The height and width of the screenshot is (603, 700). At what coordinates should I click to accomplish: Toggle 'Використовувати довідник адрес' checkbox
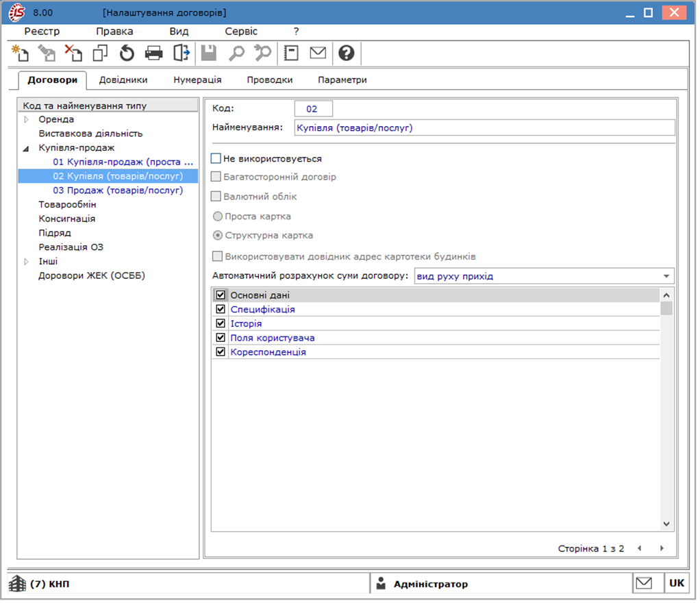click(x=217, y=257)
